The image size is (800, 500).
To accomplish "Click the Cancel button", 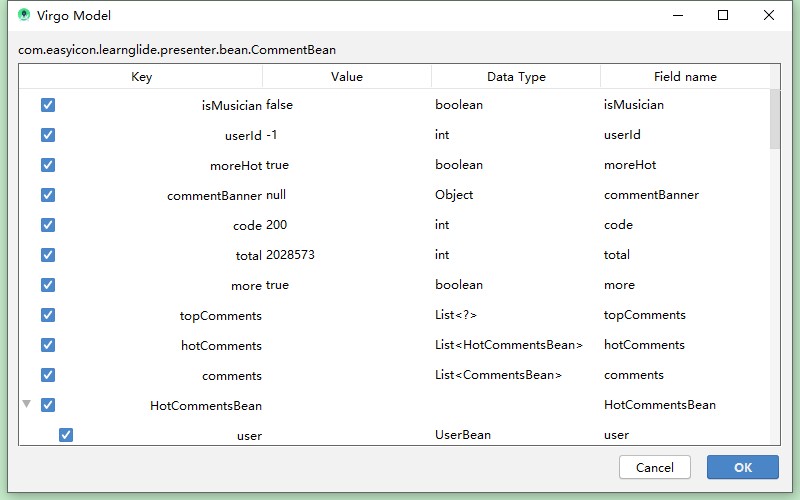I will tap(655, 467).
